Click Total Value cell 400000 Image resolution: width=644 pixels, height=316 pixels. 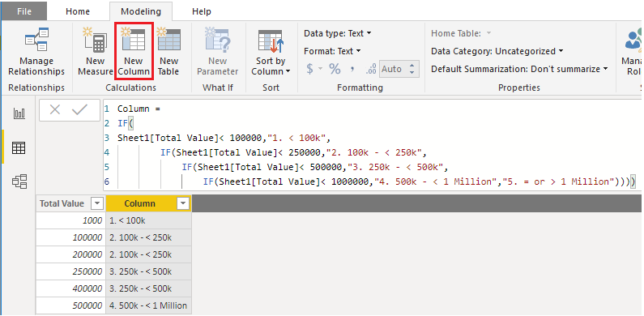click(x=70, y=289)
